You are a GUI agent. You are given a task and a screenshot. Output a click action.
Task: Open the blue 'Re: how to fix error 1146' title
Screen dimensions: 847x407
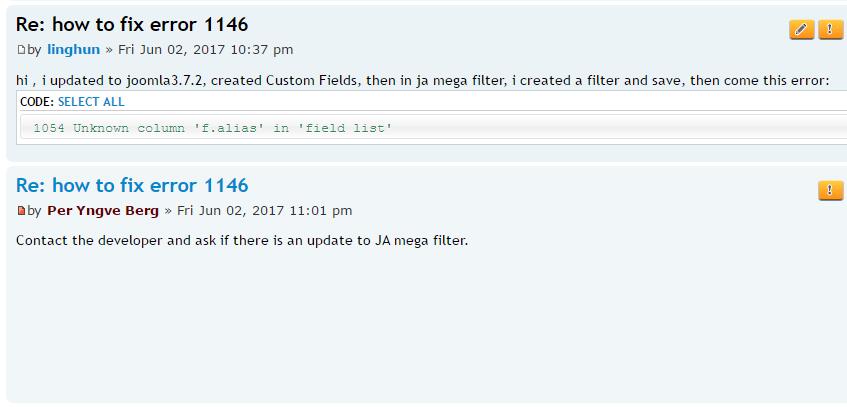tap(132, 185)
